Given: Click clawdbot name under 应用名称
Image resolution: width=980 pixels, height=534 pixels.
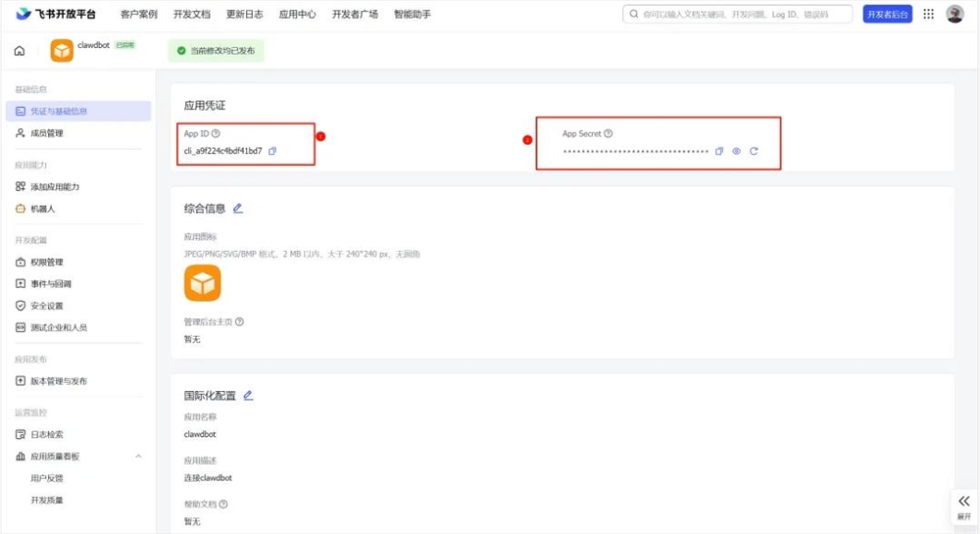Looking at the screenshot, I should click(200, 434).
